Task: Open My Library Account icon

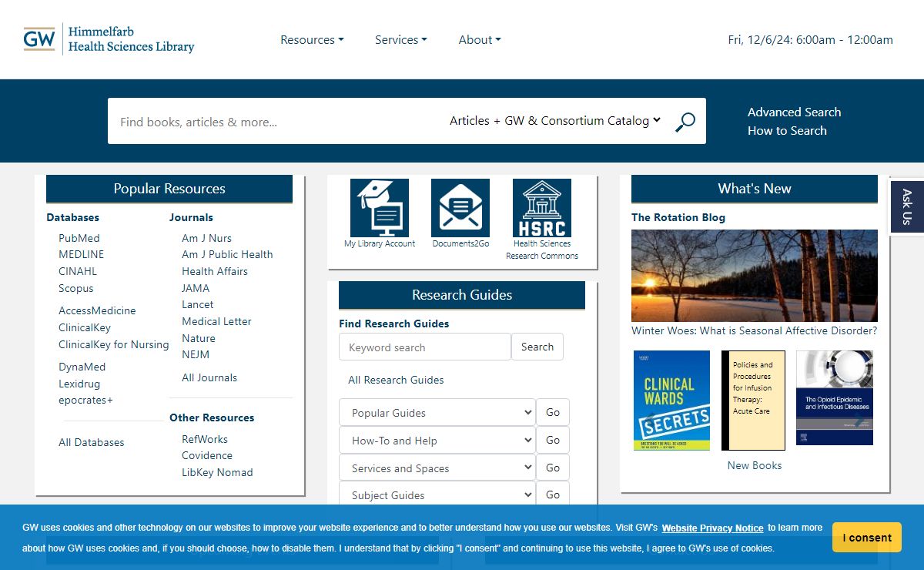Action: (380, 209)
